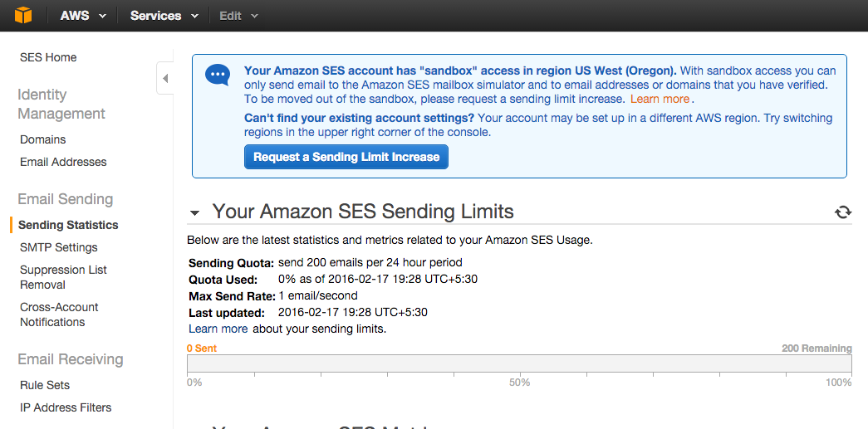Click the sending quota usage bar
The image size is (868, 429).
pos(519,363)
